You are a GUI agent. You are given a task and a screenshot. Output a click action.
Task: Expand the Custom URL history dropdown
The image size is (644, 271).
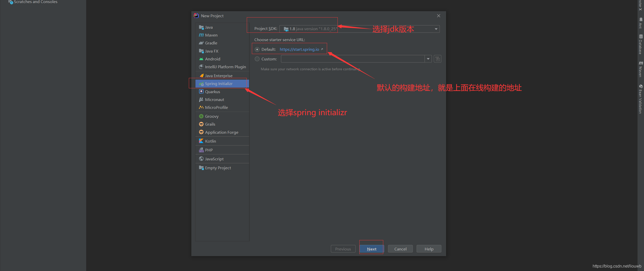point(428,59)
